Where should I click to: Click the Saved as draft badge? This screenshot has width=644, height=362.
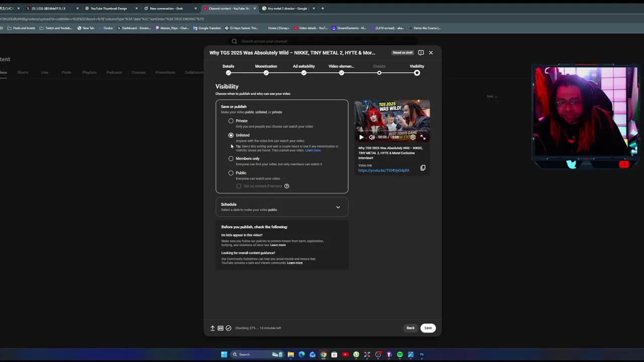click(x=403, y=53)
